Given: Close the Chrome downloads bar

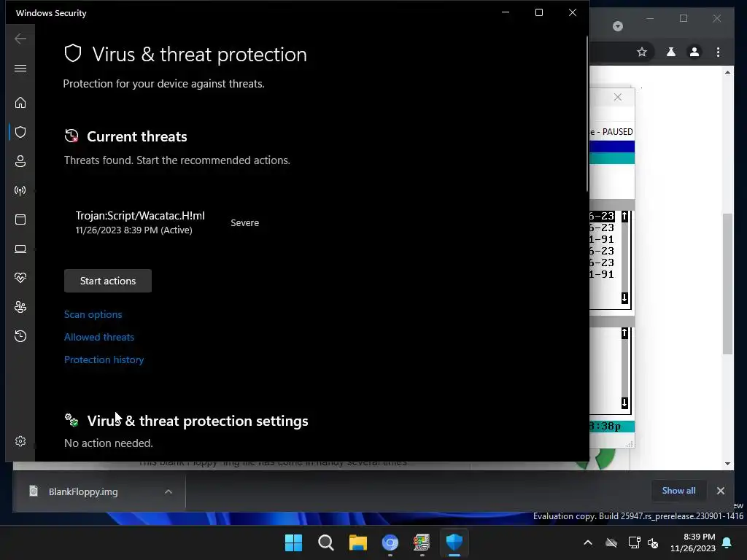Looking at the screenshot, I should [720, 491].
